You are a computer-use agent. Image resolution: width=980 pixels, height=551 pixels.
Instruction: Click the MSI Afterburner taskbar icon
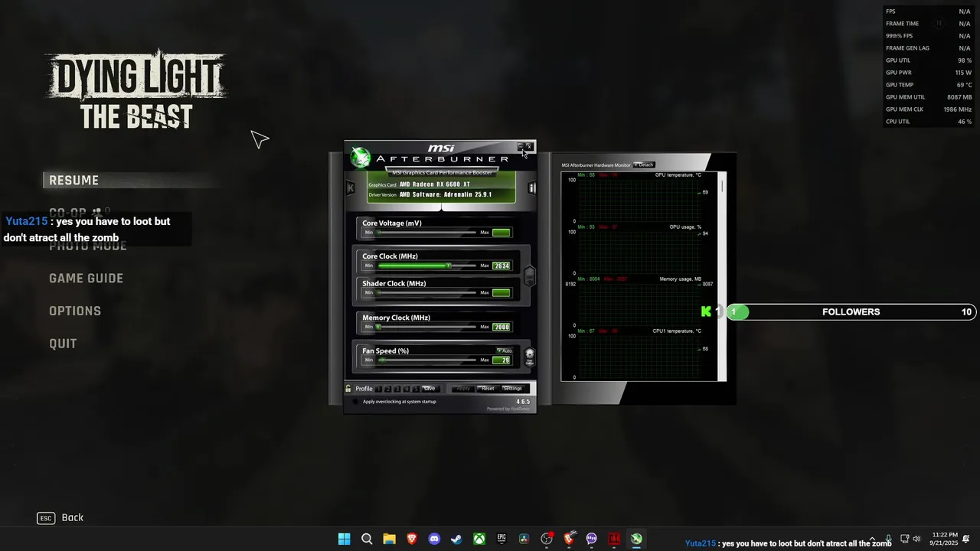[636, 539]
